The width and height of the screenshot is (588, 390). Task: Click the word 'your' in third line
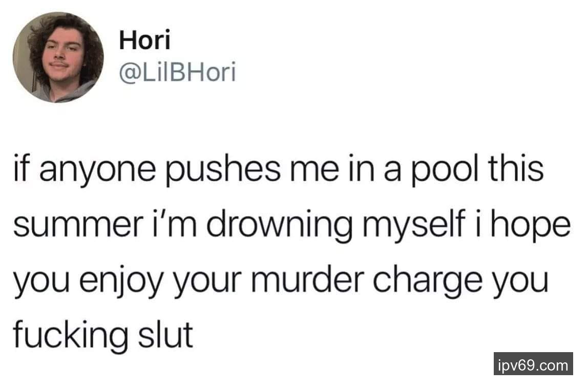pos(207,283)
